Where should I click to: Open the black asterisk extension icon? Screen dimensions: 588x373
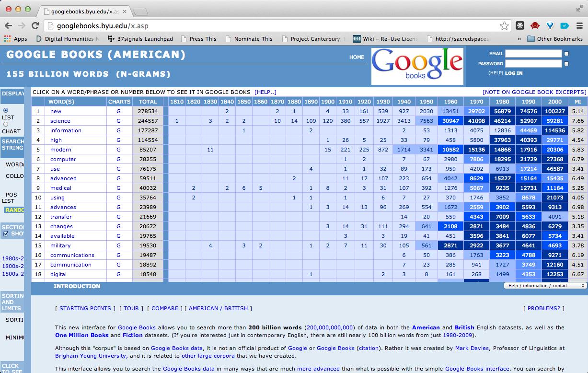(x=520, y=26)
